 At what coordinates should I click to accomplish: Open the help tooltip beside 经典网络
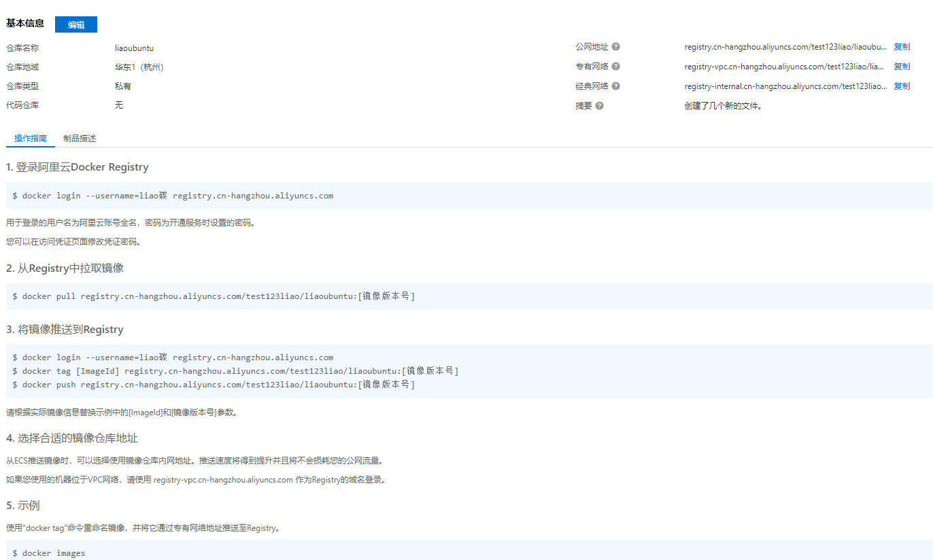(616, 86)
